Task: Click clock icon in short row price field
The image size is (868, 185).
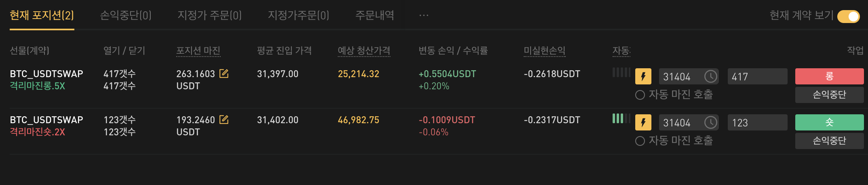Action: point(710,122)
